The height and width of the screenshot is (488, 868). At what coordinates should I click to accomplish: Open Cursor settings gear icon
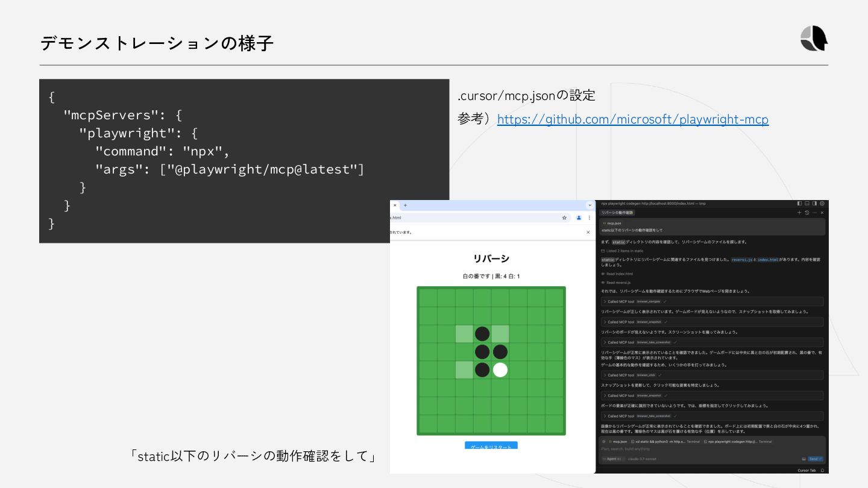822,204
